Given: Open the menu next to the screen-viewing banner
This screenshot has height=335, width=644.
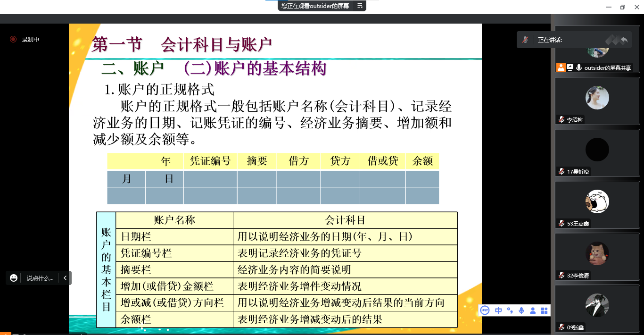Looking at the screenshot, I should (x=360, y=6).
